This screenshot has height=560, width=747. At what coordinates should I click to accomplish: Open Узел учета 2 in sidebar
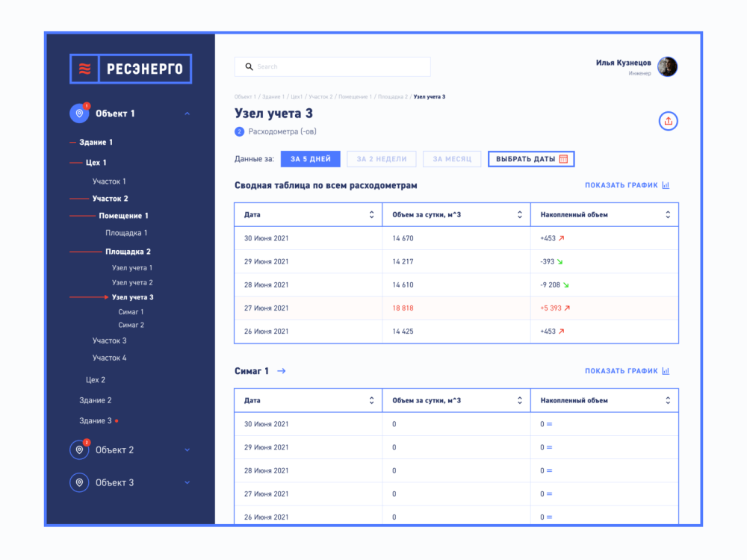point(132,282)
